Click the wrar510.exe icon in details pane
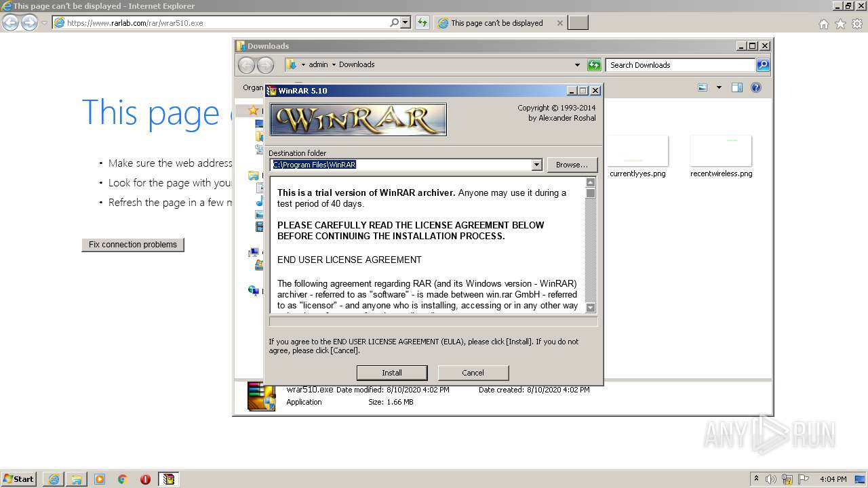The height and width of the screenshot is (488, 868). pyautogui.click(x=262, y=396)
